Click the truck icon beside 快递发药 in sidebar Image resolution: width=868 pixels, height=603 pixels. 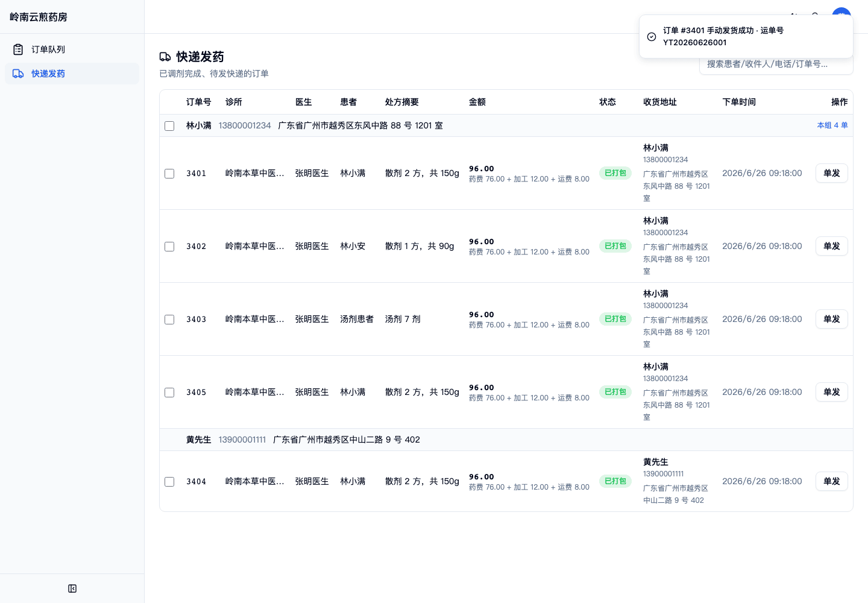click(x=18, y=74)
